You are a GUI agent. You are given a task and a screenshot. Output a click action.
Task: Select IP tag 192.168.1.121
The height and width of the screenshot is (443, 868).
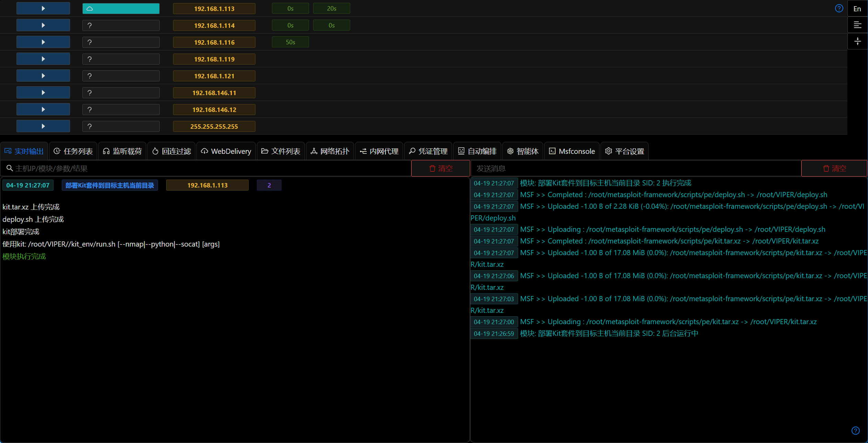pyautogui.click(x=214, y=76)
